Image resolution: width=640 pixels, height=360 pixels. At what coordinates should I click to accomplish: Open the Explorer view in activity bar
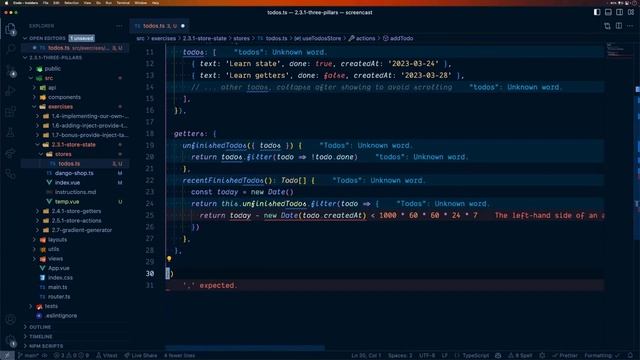click(11, 29)
